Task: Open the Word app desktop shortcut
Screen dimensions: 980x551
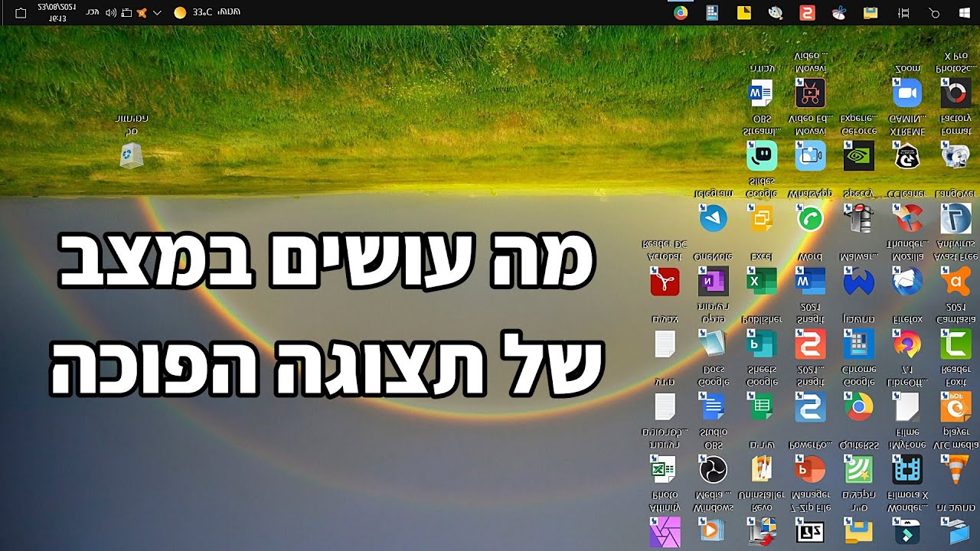Action: point(810,282)
